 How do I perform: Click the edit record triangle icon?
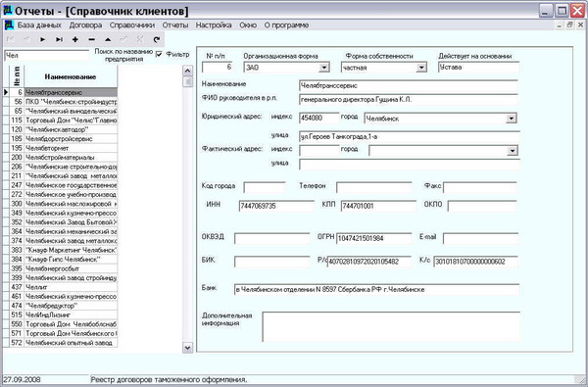pos(108,39)
